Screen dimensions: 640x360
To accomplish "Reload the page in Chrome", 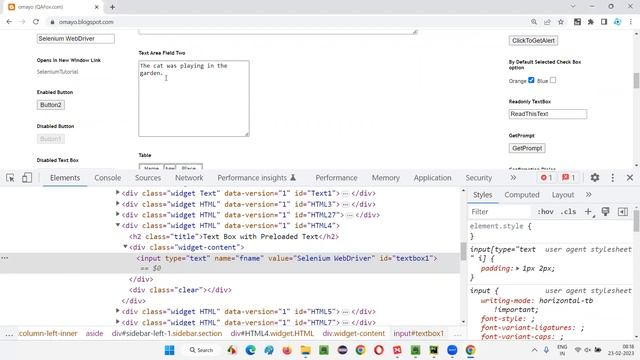I will point(36,22).
